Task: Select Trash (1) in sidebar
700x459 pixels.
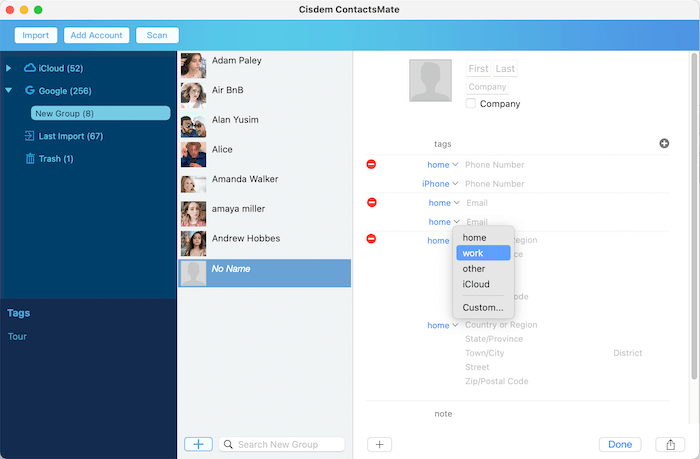Action: [56, 159]
